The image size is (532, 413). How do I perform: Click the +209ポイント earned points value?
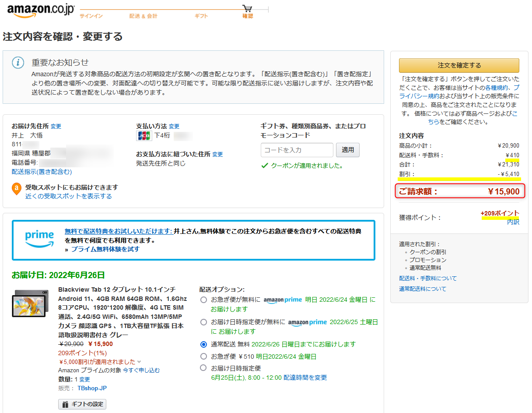click(x=500, y=213)
